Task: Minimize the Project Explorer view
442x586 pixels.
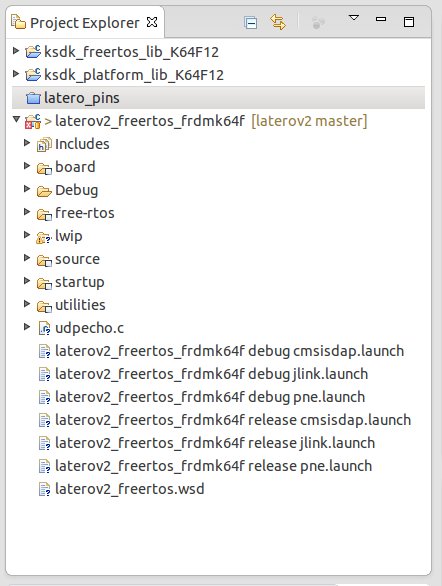Action: tap(381, 19)
